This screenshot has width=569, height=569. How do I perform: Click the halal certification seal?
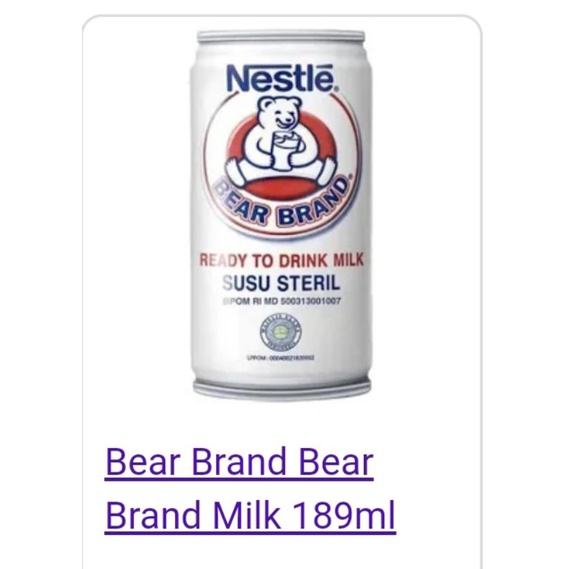point(281,332)
